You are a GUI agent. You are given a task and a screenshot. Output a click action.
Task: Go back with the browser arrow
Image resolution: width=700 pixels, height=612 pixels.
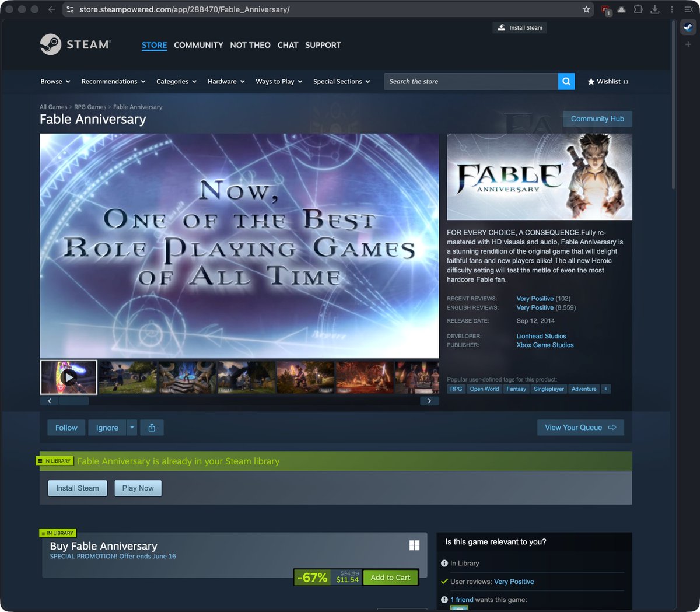51,9
